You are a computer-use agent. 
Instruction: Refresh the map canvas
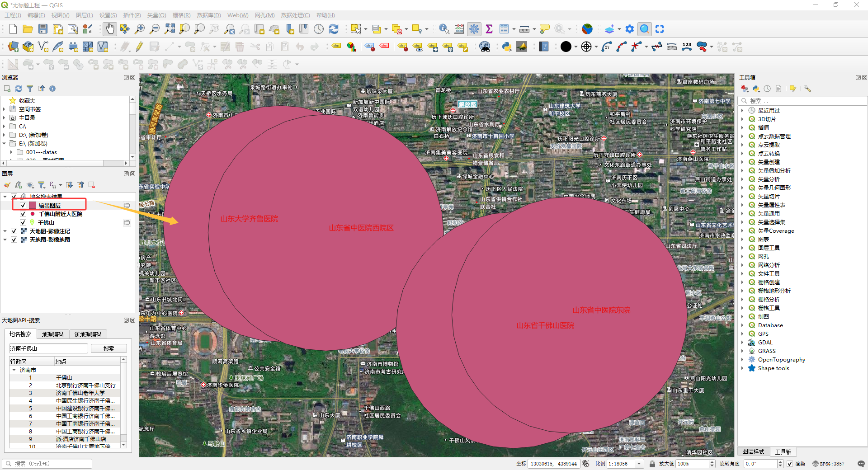click(x=334, y=29)
